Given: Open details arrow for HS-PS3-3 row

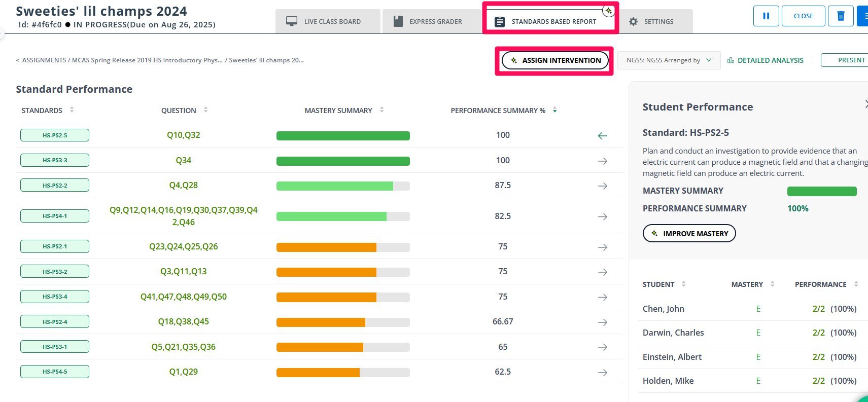Looking at the screenshot, I should point(602,161).
